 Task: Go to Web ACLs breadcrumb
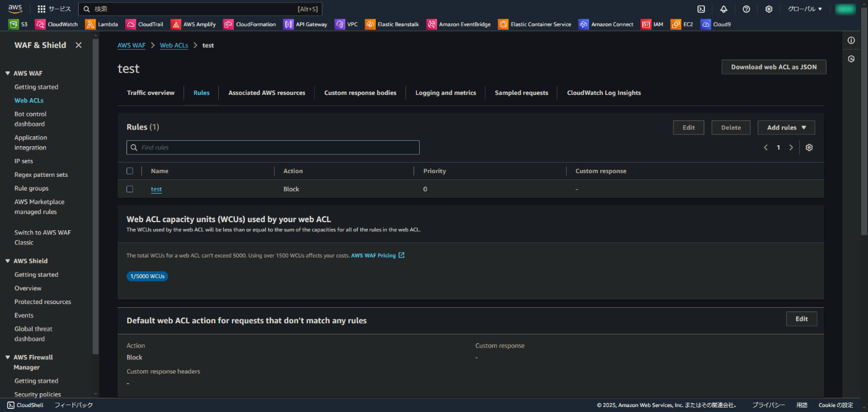174,45
